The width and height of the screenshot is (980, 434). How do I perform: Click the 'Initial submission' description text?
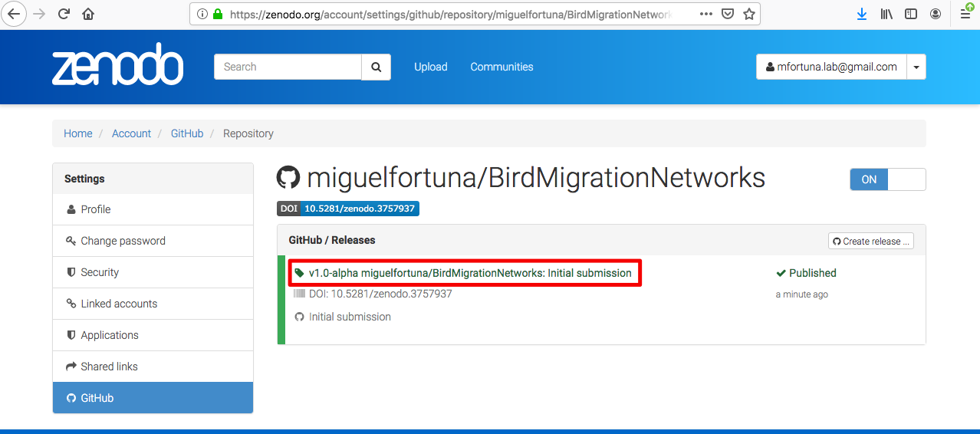click(350, 317)
